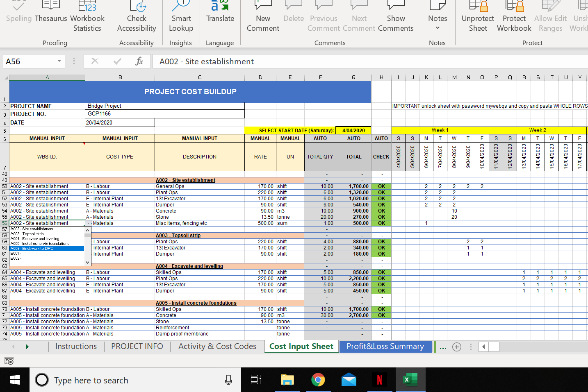Image resolution: width=588 pixels, height=392 pixels.
Task: Toggle Show Comments pane
Action: tap(395, 16)
